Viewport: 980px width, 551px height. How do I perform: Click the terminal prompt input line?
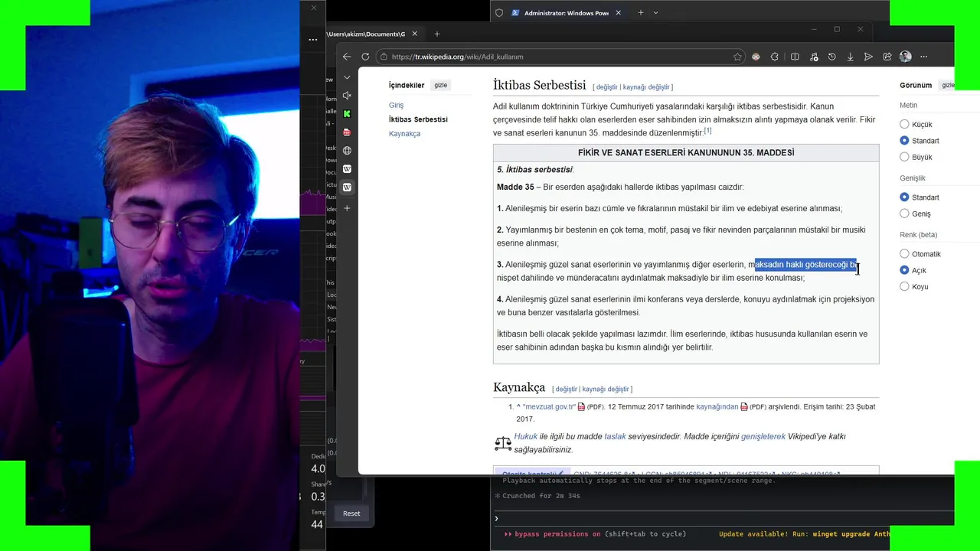pyautogui.click(x=689, y=518)
